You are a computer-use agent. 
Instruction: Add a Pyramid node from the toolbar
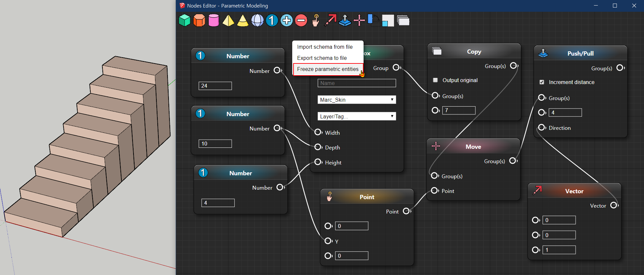pos(228,20)
